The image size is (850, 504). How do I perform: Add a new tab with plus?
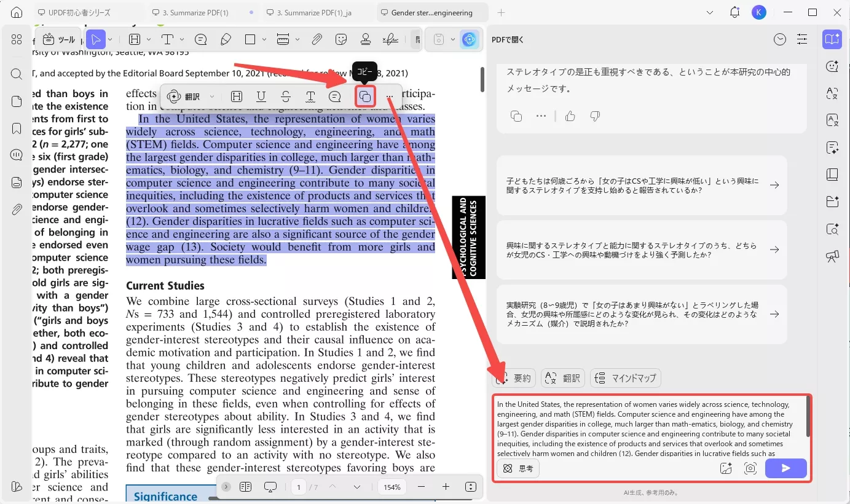[x=501, y=12]
